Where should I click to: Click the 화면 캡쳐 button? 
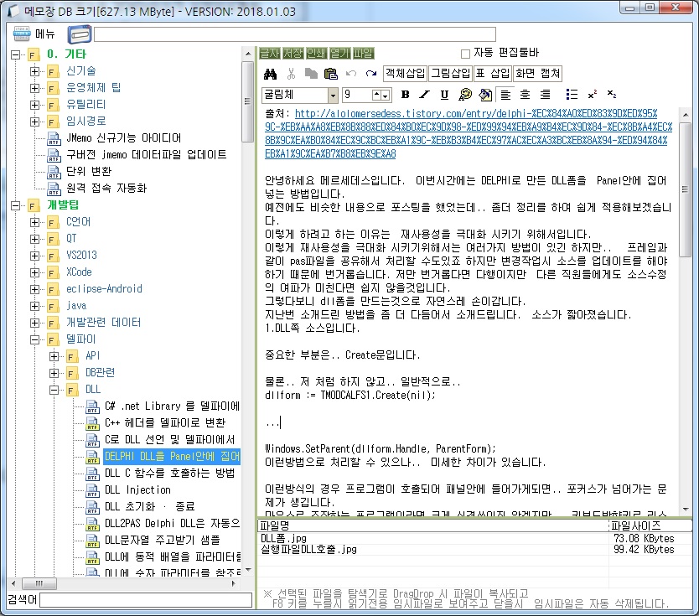point(537,73)
